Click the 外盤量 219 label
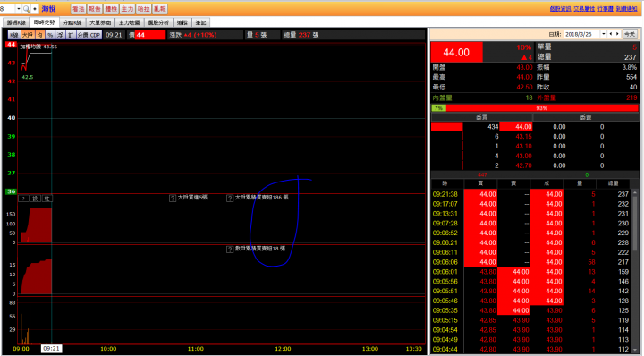 tap(587, 97)
